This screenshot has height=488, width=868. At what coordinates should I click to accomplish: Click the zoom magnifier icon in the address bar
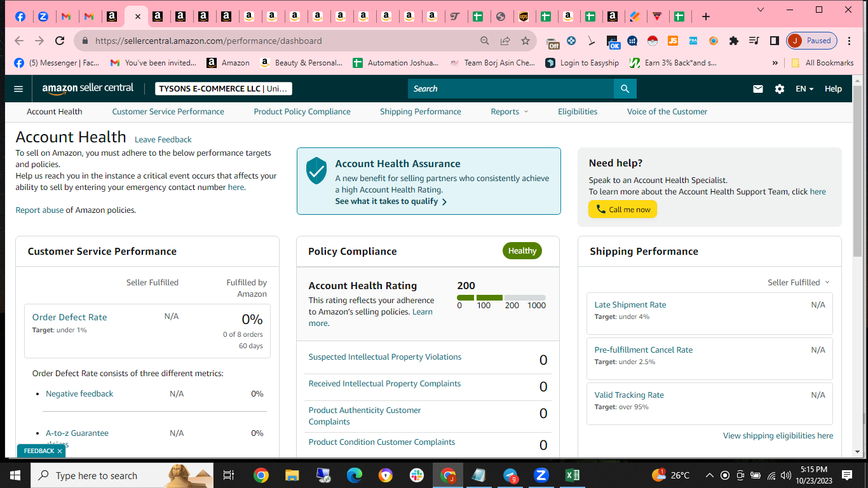[485, 41]
